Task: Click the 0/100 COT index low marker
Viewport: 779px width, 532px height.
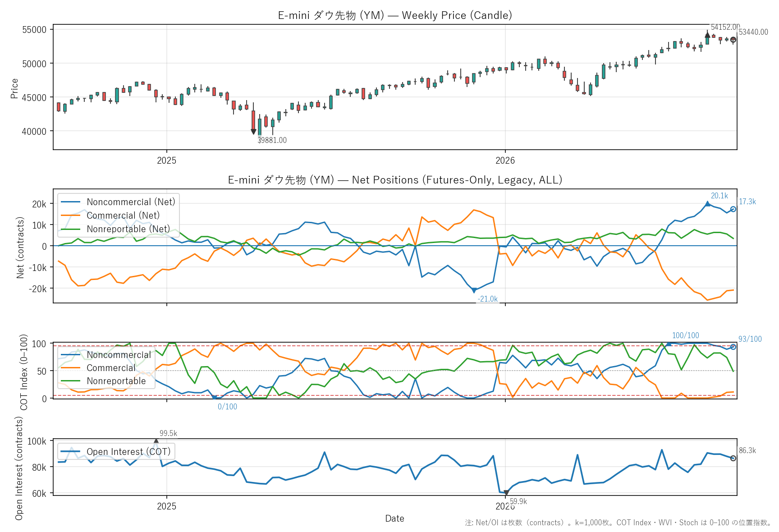Action: point(215,398)
